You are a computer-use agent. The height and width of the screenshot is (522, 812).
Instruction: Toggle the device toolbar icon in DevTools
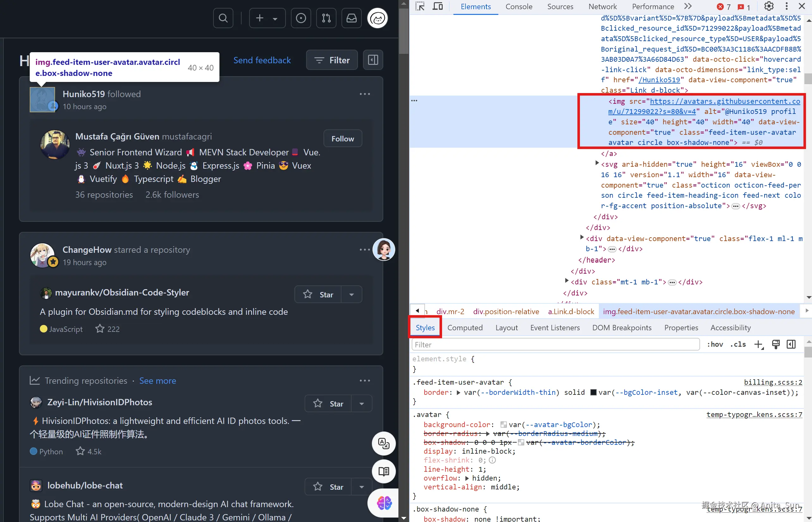click(438, 6)
